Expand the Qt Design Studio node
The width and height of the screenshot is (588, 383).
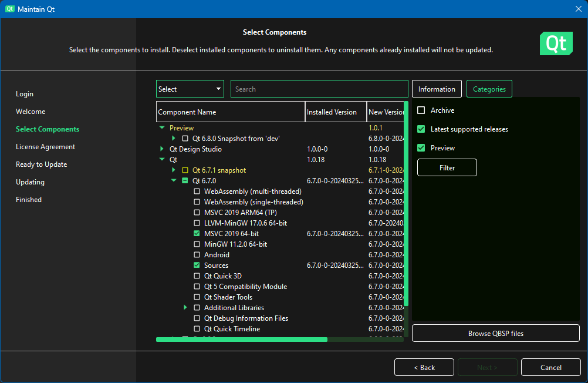162,149
